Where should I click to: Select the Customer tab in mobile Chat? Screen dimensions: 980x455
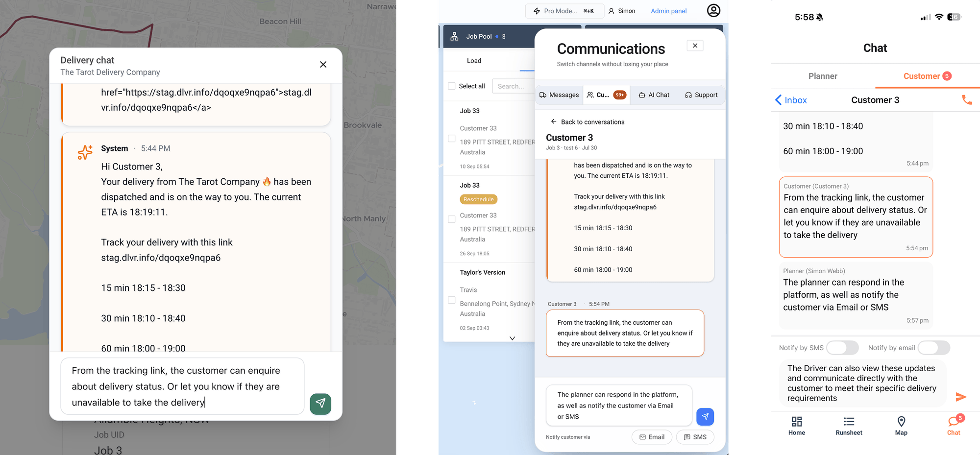(x=927, y=76)
